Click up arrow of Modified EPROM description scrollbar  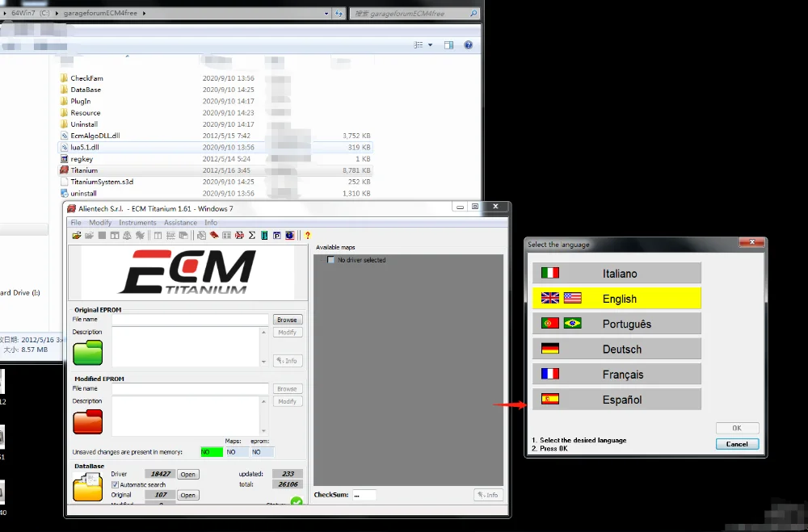click(x=264, y=401)
